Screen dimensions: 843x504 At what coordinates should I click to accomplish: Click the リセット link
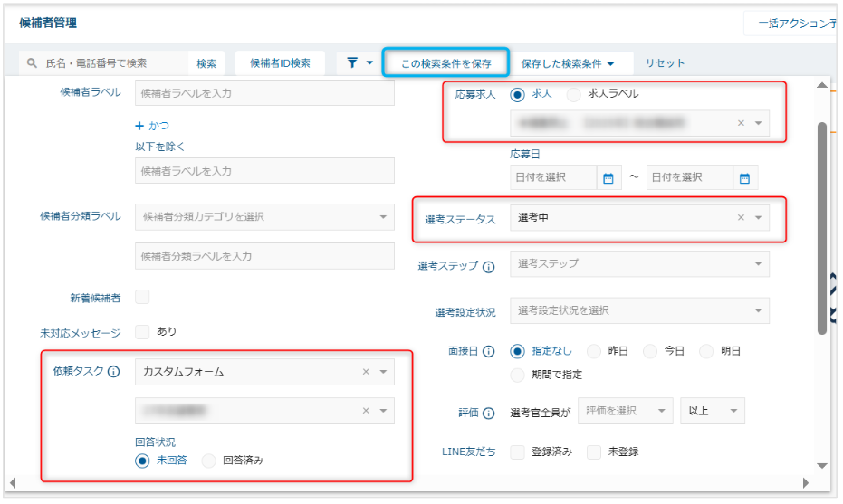tap(665, 63)
